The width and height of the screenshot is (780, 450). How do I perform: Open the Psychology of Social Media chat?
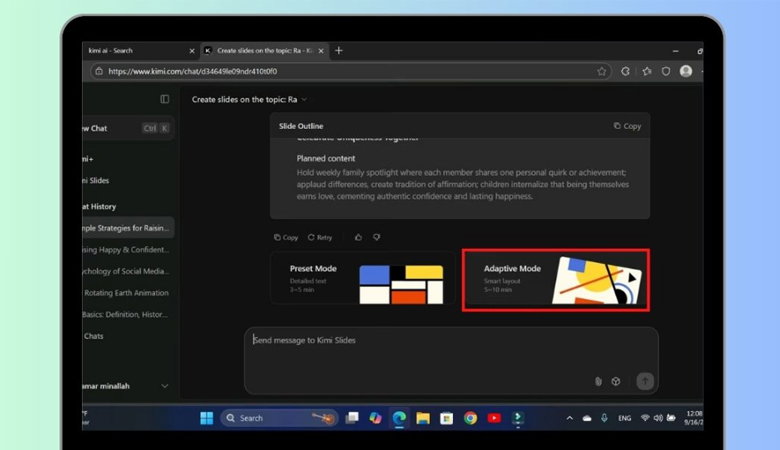[x=127, y=271]
